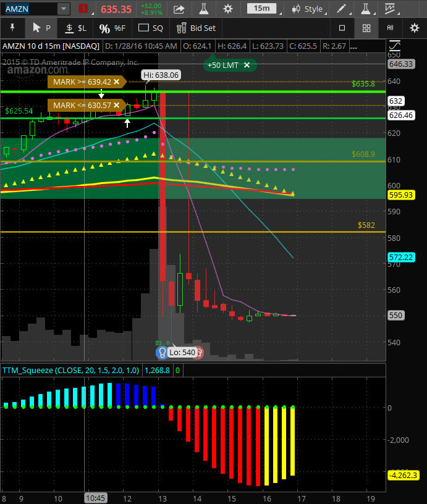Click the share chart arrow icon
427x504 pixels.
[x=179, y=9]
